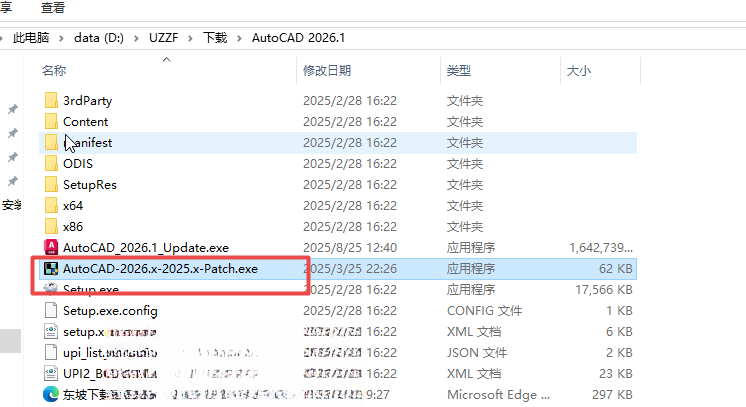Expand chevron after 下载 breadcrumb
The width and height of the screenshot is (746, 407).
coord(239,38)
